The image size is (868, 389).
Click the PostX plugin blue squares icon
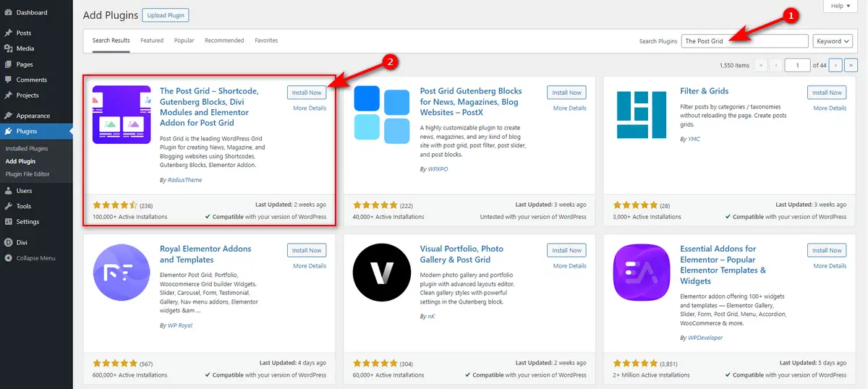382,114
